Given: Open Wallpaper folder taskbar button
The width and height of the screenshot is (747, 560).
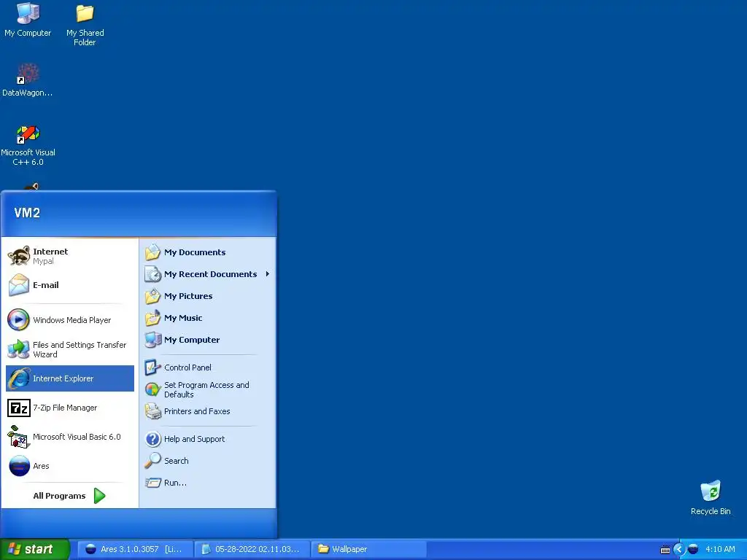Looking at the screenshot, I should [x=368, y=549].
